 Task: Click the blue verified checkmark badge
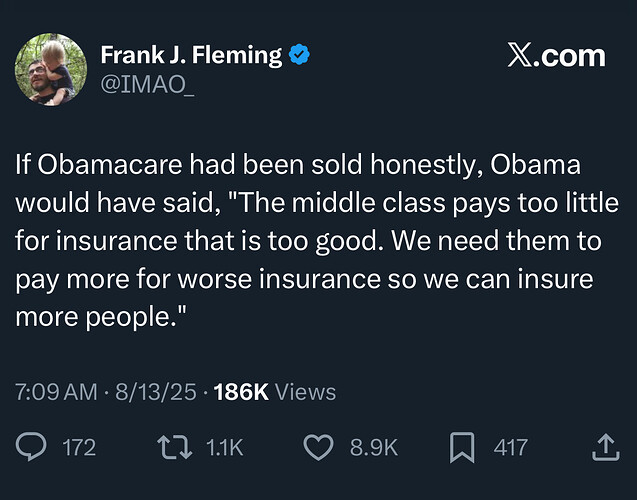click(299, 55)
